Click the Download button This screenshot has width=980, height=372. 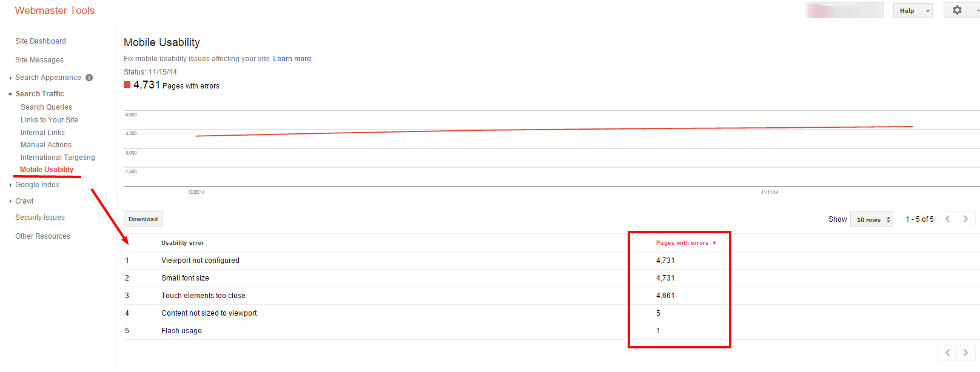click(x=143, y=219)
